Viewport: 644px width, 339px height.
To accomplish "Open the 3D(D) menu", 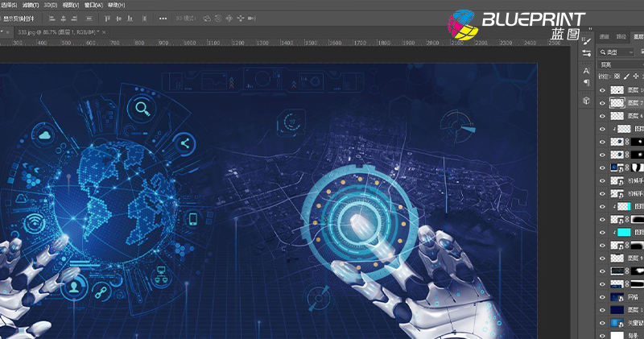I will [x=51, y=6].
